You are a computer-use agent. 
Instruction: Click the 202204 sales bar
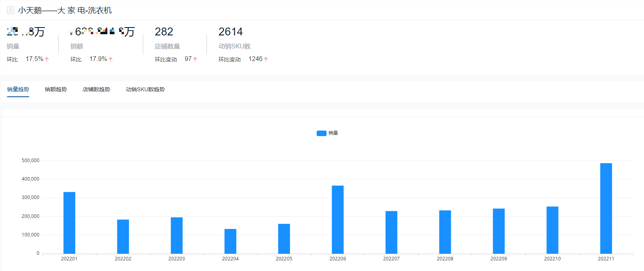click(230, 241)
